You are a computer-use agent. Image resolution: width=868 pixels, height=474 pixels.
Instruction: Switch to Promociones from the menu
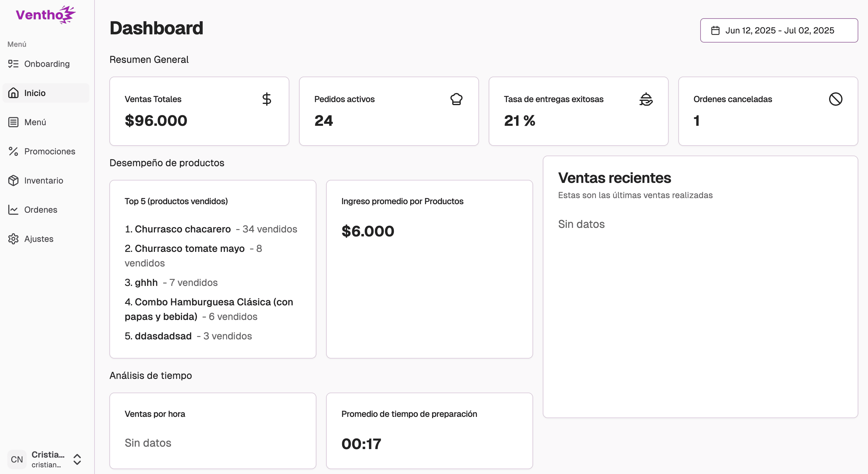50,151
